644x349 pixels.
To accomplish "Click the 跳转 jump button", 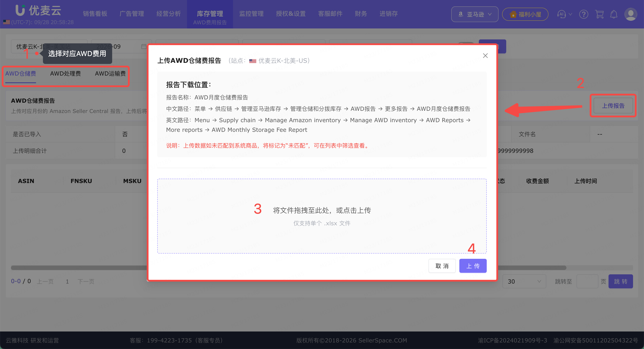I will pos(621,281).
